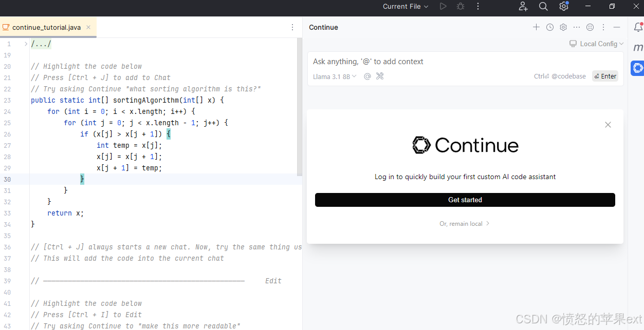Open Search Everywhere magnifier icon

pos(543,6)
